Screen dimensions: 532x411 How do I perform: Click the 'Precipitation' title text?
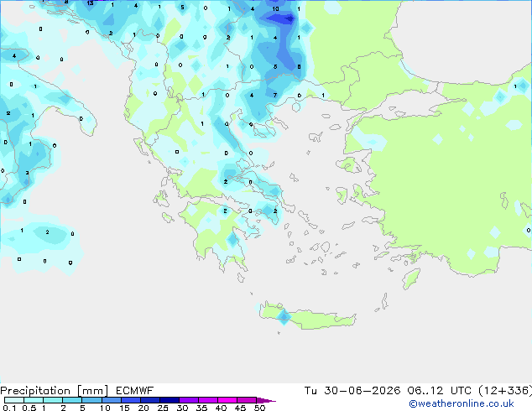35,391
